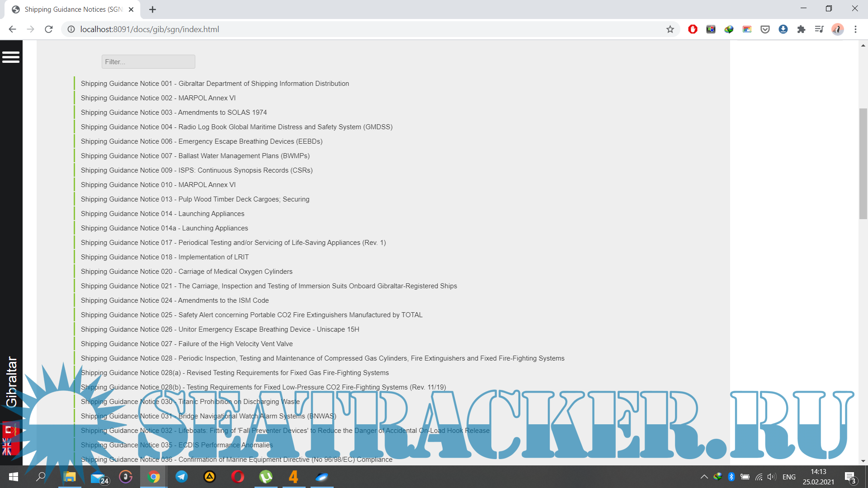Open Notice 018 Implementation of LRIT
This screenshot has height=488, width=868.
[165, 257]
